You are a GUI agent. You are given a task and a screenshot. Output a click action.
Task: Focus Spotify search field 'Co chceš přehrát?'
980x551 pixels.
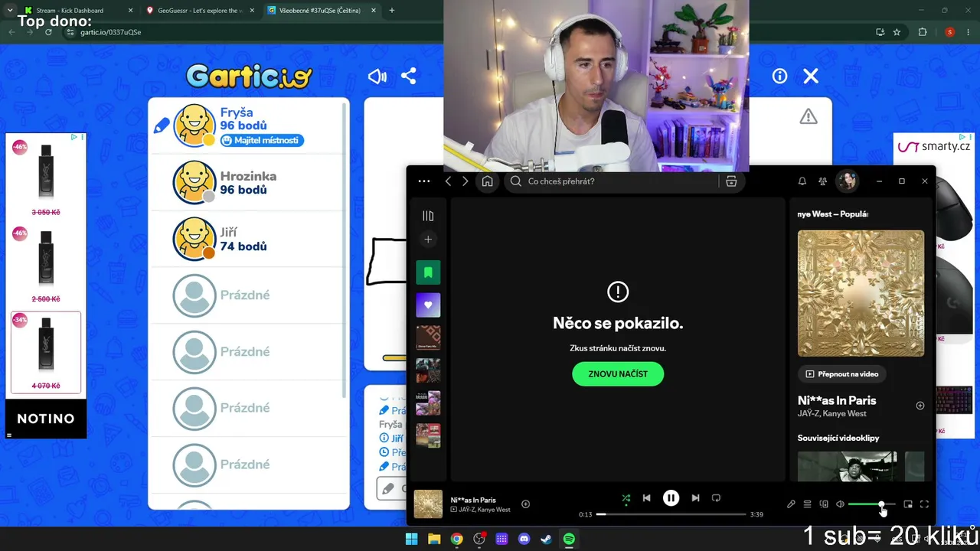pyautogui.click(x=612, y=181)
